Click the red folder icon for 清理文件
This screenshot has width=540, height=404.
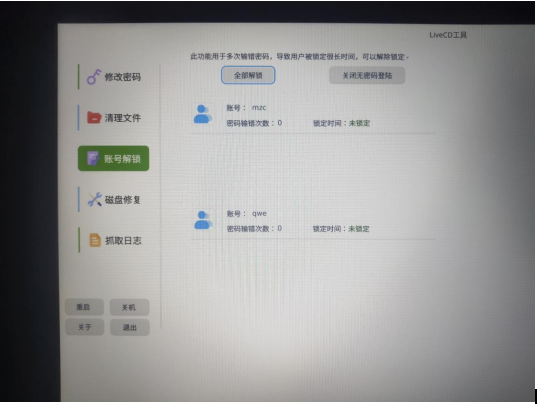[94, 117]
